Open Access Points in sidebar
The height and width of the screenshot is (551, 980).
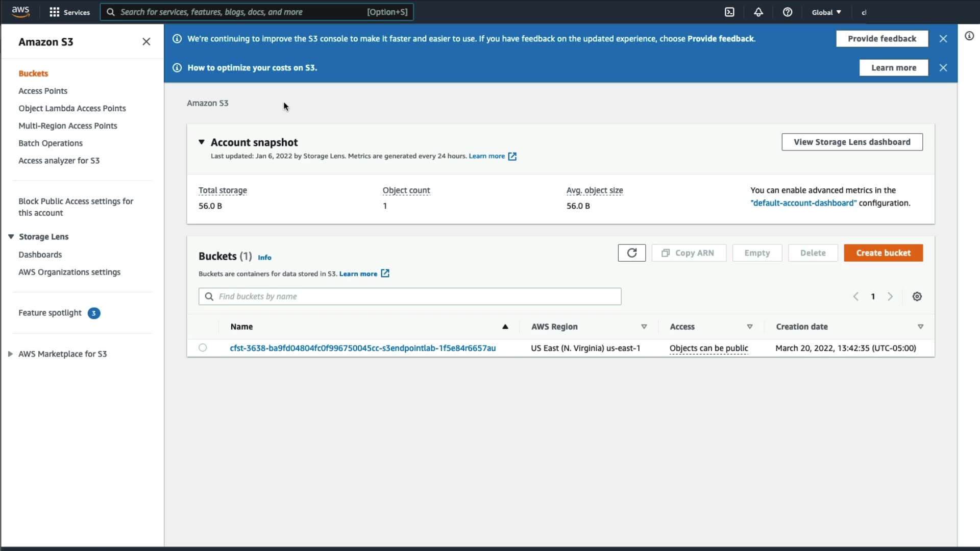click(x=43, y=91)
